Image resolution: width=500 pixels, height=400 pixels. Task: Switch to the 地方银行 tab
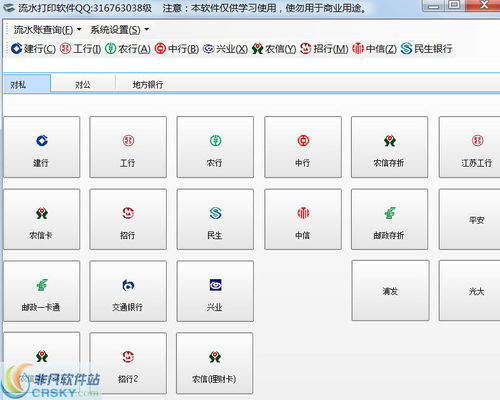[x=148, y=84]
